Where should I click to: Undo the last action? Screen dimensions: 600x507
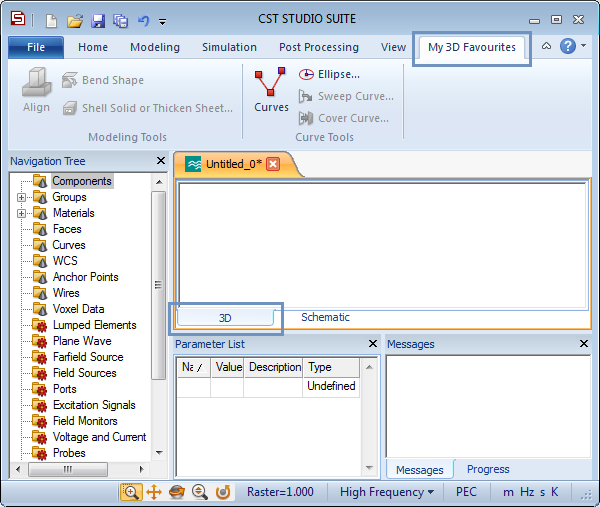(143, 20)
